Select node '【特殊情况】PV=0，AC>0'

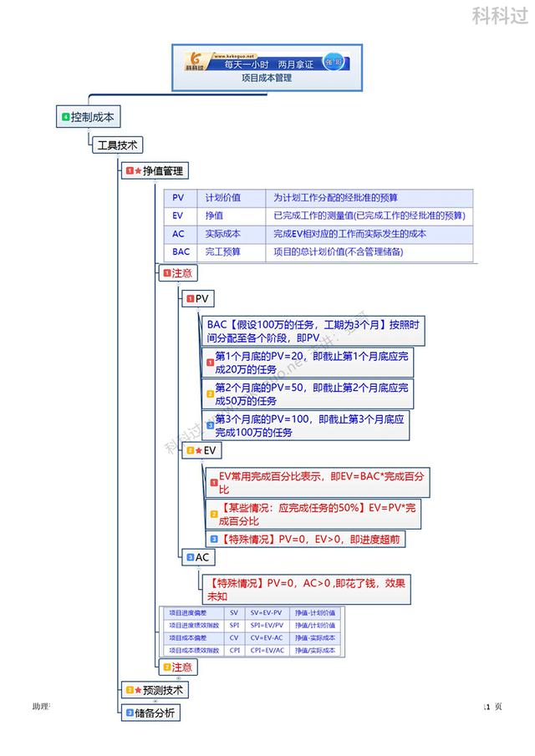tap(306, 589)
